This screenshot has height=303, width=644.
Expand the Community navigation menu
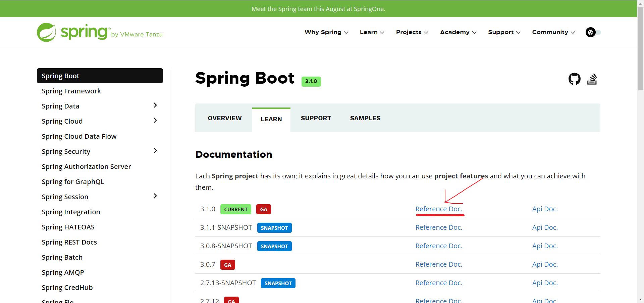[553, 32]
